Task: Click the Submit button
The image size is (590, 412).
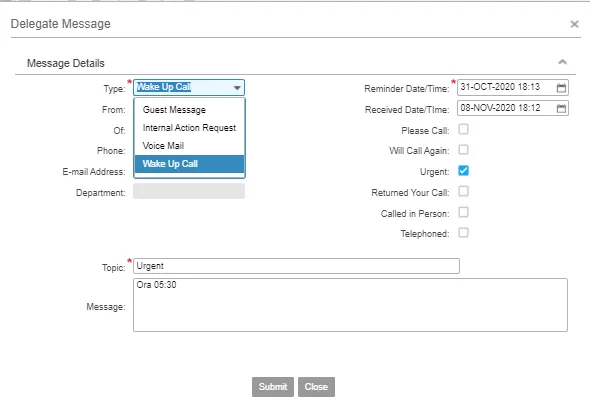Action: [273, 387]
